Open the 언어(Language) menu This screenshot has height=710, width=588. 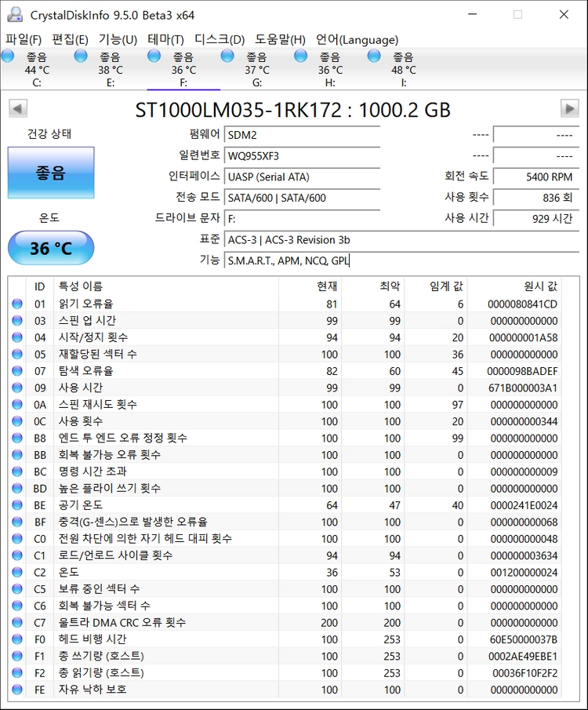pos(358,40)
